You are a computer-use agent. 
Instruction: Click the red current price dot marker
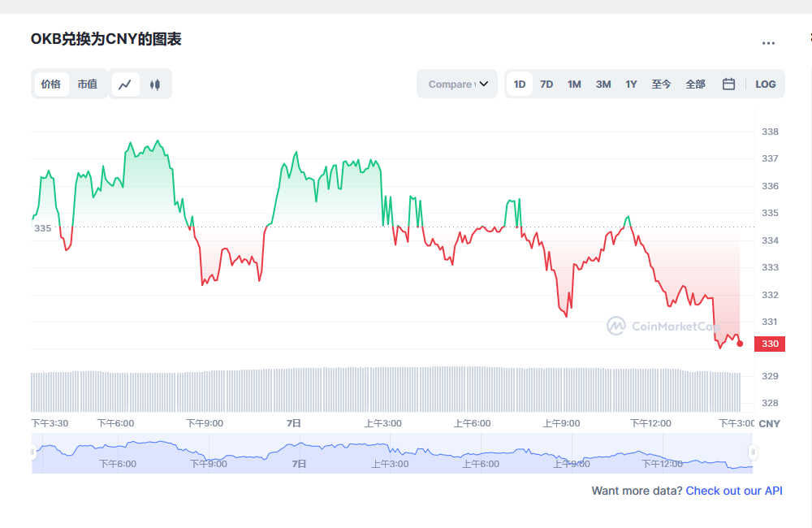740,344
